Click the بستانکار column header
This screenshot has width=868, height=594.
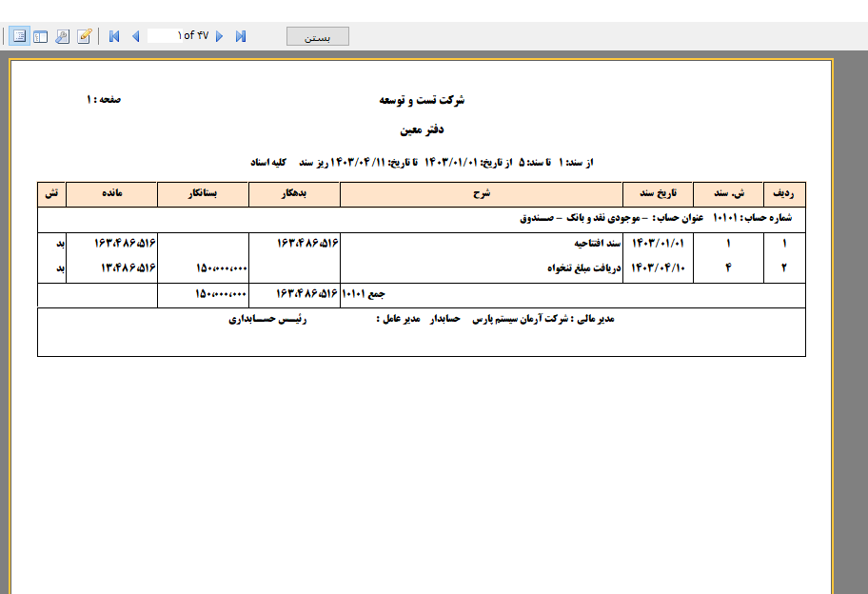tap(203, 194)
